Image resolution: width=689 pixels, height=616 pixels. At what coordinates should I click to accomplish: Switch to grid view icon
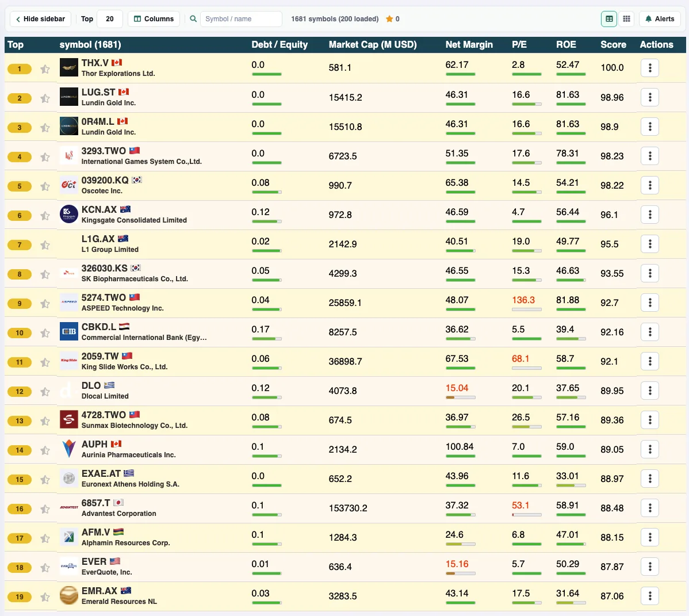pyautogui.click(x=626, y=19)
